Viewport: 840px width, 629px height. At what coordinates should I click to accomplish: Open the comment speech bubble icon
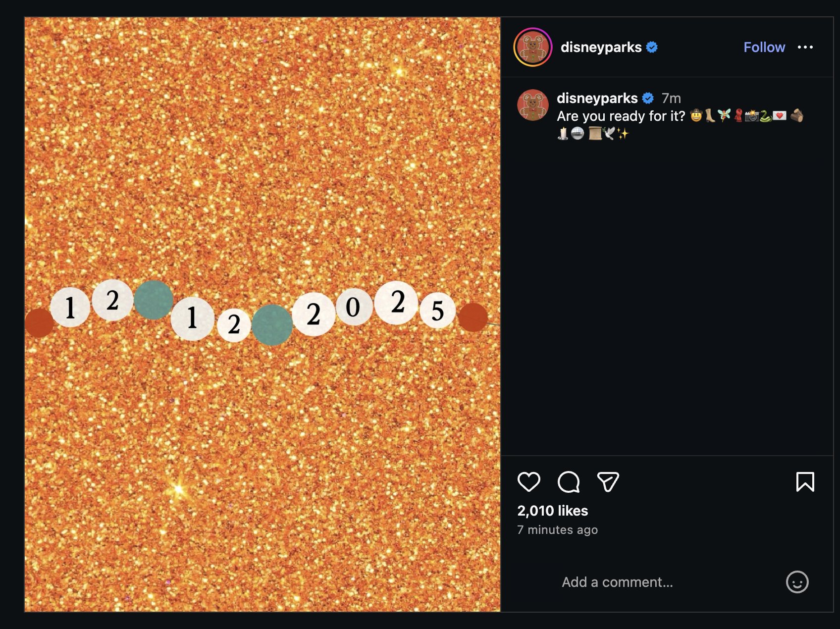click(568, 482)
